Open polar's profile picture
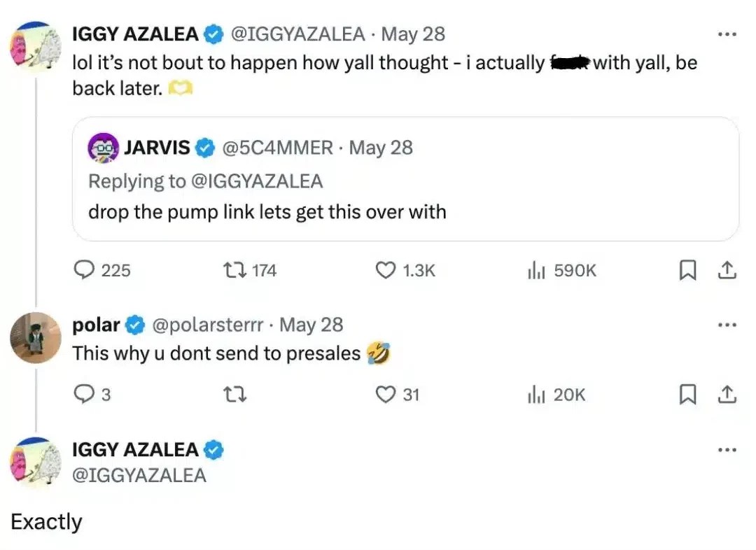 pos(35,338)
